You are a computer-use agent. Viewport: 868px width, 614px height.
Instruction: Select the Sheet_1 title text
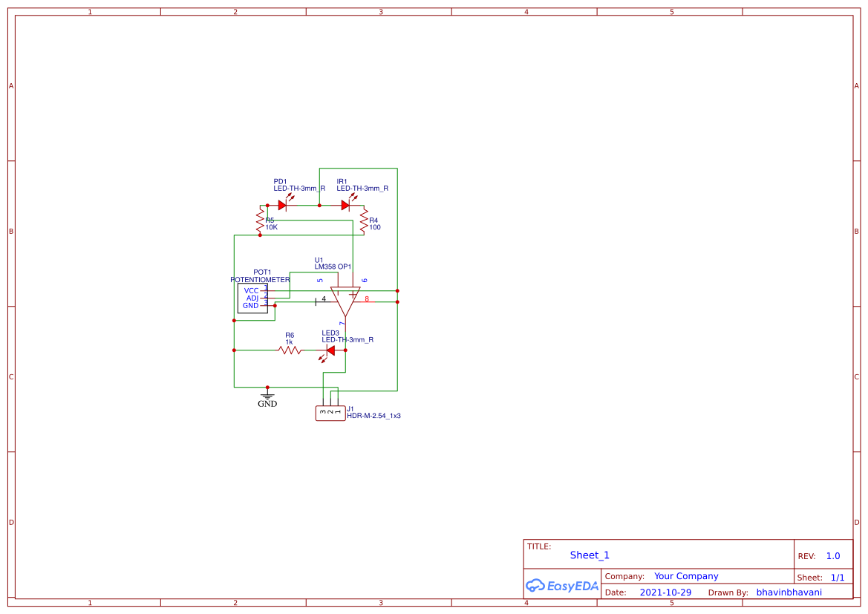pyautogui.click(x=590, y=555)
